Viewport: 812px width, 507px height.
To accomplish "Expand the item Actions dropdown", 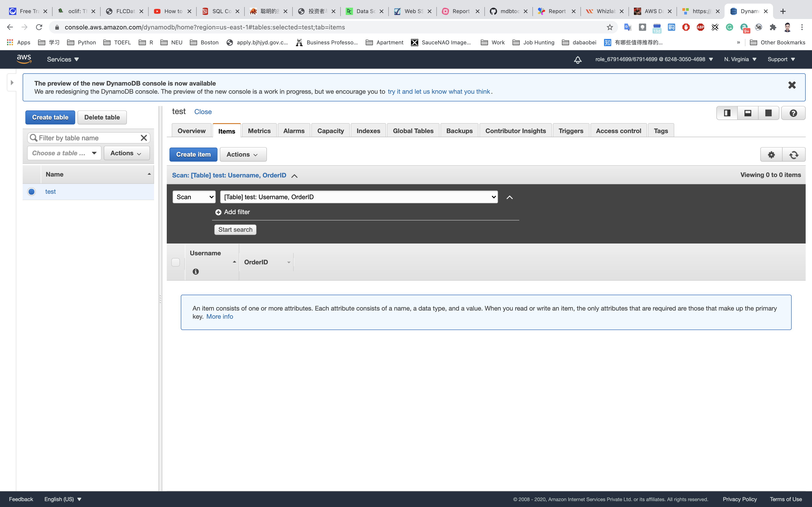I will (243, 155).
